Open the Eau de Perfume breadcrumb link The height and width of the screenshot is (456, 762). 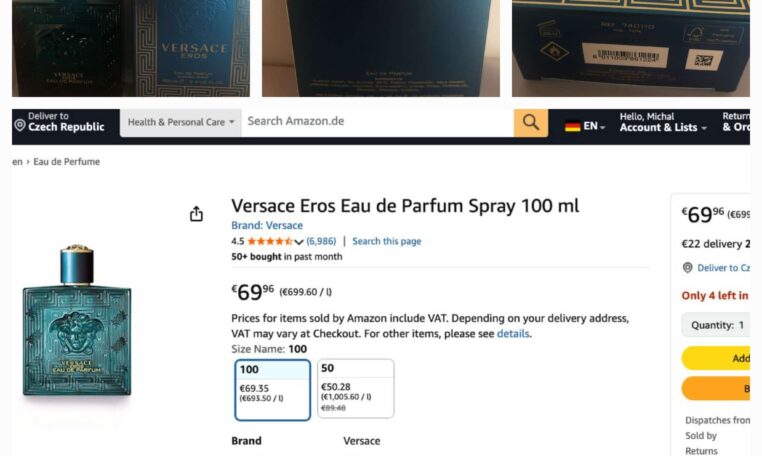point(67,161)
